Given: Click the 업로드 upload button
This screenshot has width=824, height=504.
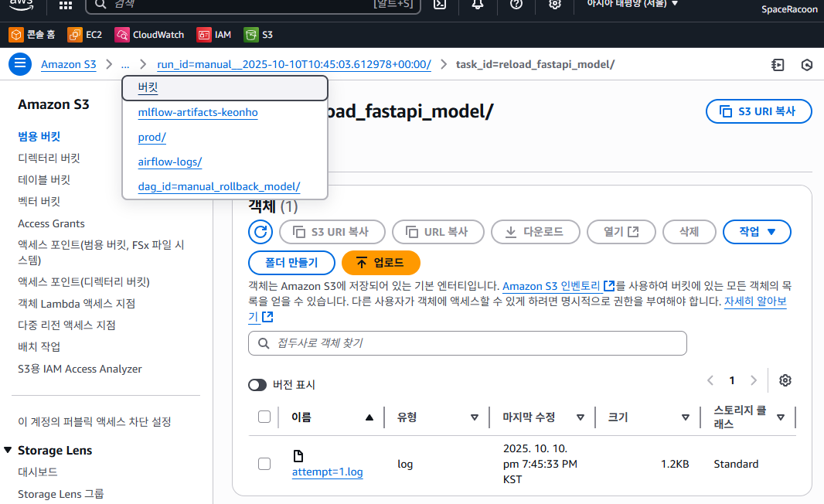Looking at the screenshot, I should tap(380, 263).
